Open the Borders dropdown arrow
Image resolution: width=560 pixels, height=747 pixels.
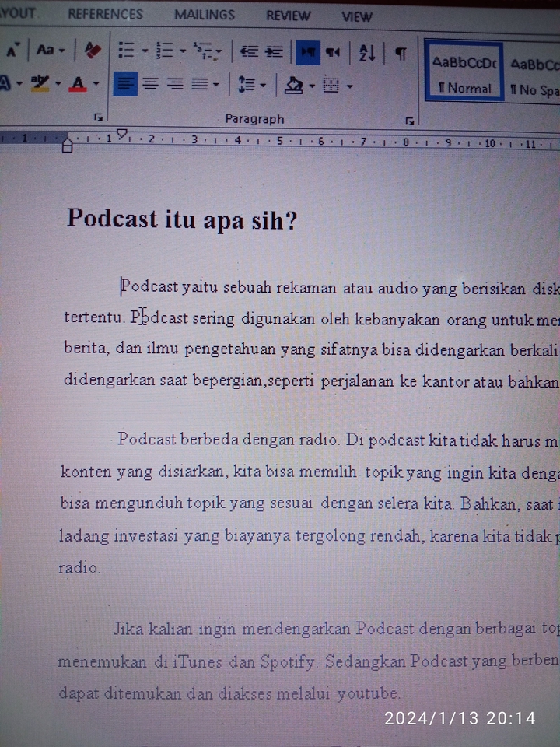pyautogui.click(x=350, y=86)
